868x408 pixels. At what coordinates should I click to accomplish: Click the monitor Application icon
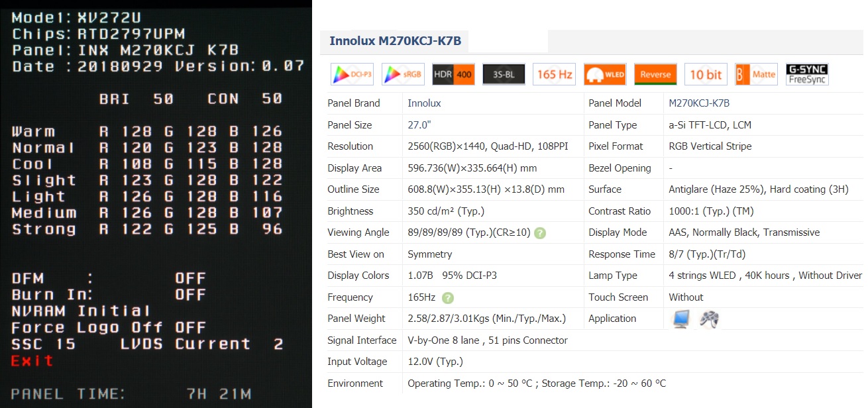click(682, 319)
